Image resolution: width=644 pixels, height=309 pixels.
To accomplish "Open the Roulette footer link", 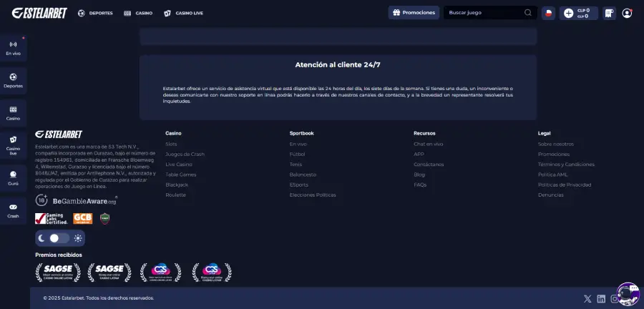I will 175,195.
